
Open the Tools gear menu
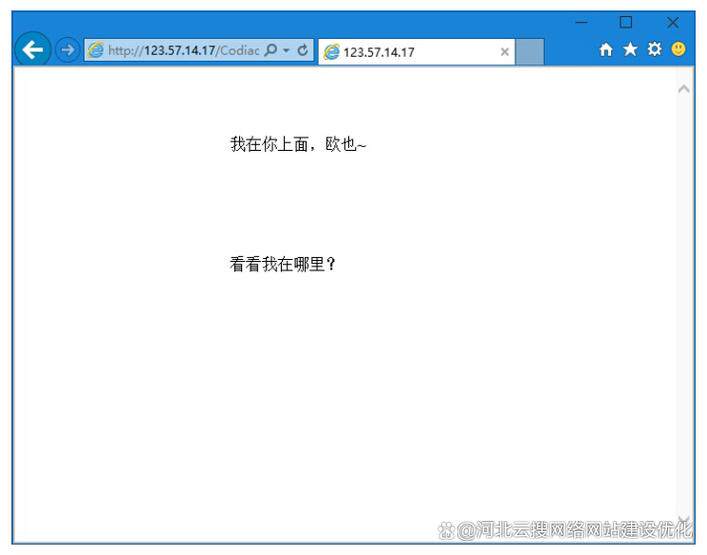pyautogui.click(x=654, y=49)
